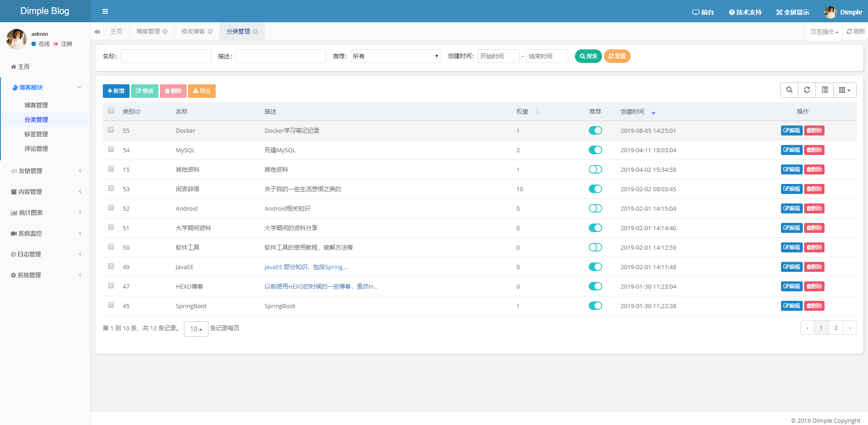Image resolution: width=868 pixels, height=425 pixels.
Task: Click the 全屏显示 fullscreen option
Action: click(x=793, y=12)
